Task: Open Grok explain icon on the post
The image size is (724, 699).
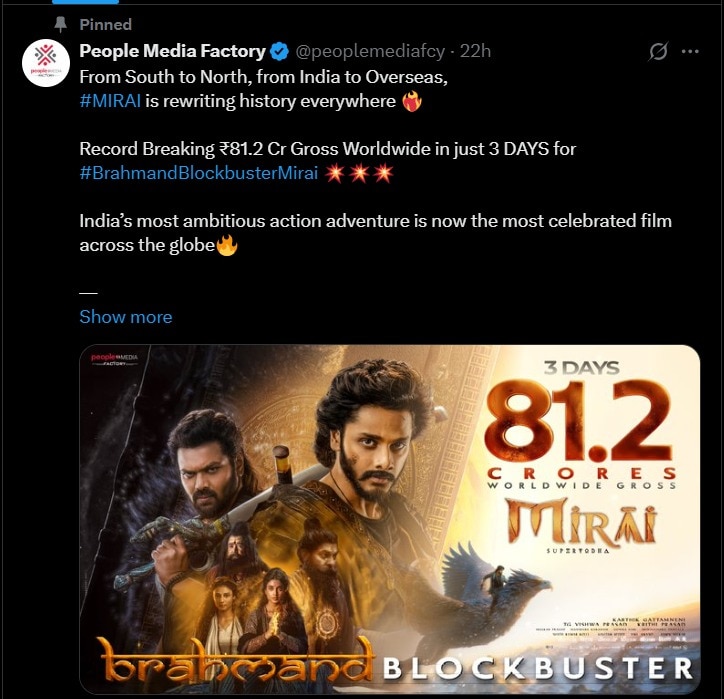Action: coord(658,51)
